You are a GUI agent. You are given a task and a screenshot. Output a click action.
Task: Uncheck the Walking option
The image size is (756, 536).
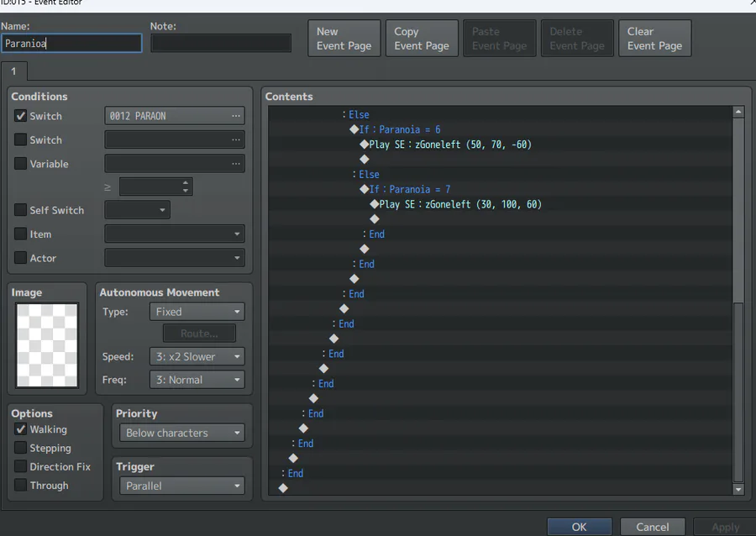click(x=20, y=429)
